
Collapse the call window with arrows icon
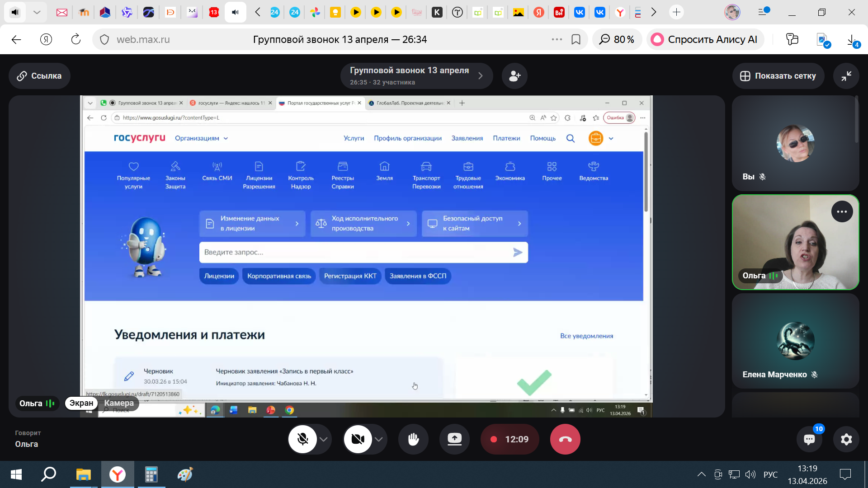tap(846, 76)
